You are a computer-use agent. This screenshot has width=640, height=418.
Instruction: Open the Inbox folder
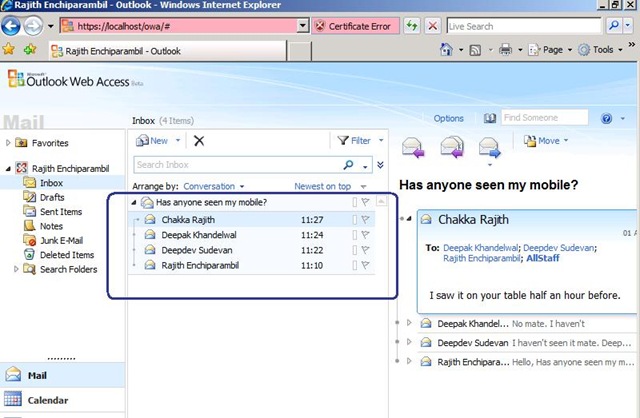pyautogui.click(x=51, y=183)
